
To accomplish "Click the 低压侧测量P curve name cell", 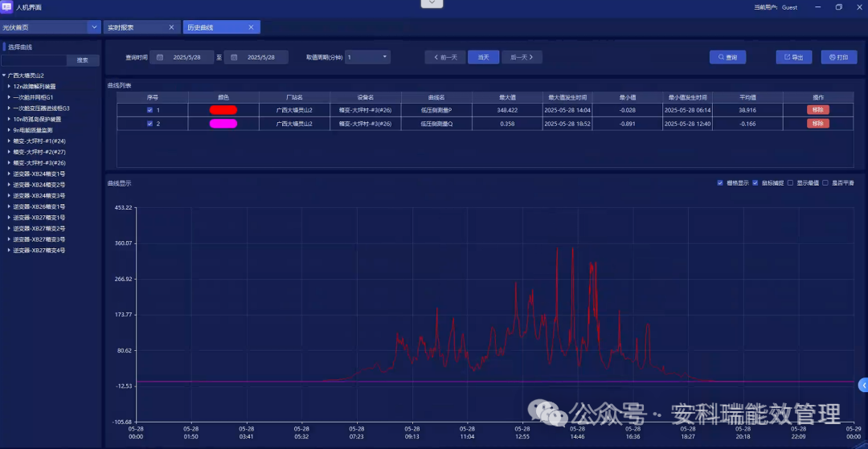I will pyautogui.click(x=436, y=110).
